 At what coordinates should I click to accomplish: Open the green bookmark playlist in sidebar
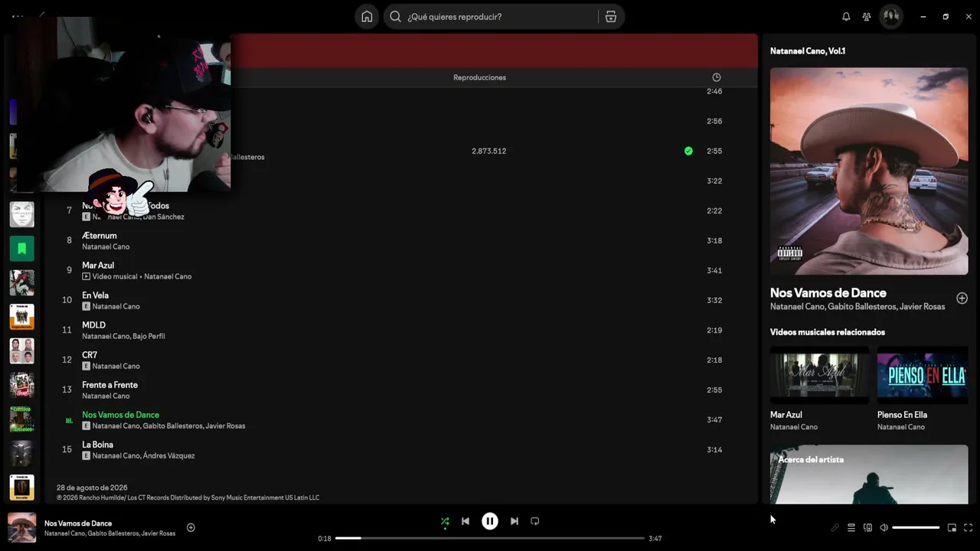(22, 249)
